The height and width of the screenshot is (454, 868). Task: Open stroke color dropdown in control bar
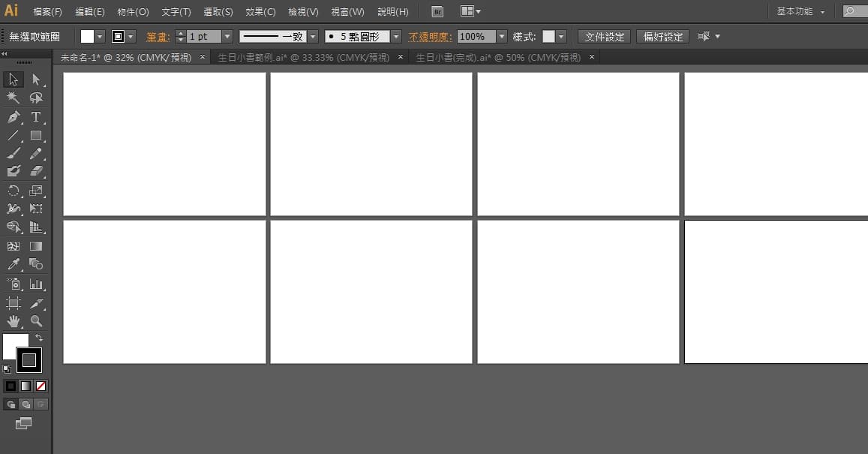[x=131, y=37]
